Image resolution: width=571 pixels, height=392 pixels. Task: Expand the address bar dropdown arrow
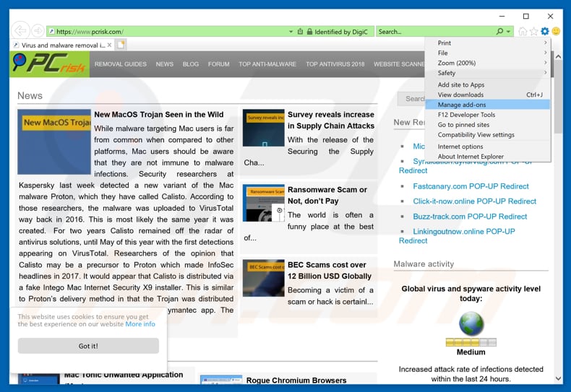coord(291,32)
